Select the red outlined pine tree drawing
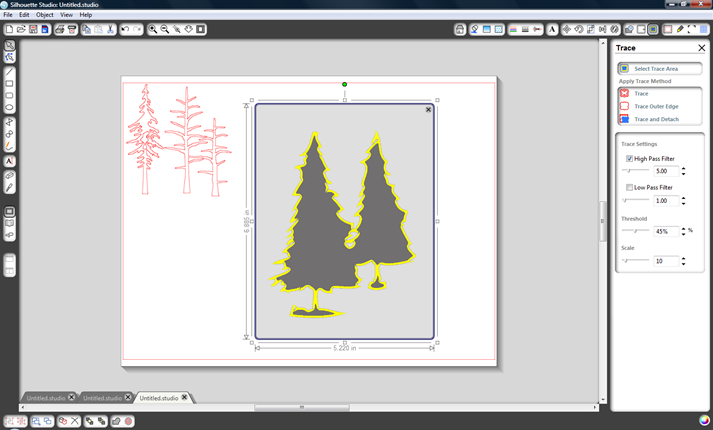The width and height of the screenshot is (713, 430). tap(145, 139)
